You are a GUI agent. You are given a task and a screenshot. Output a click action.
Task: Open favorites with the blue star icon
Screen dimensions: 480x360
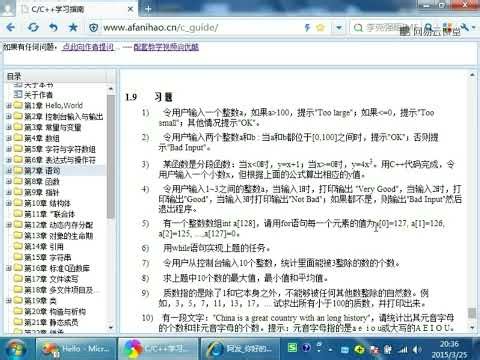[x=73, y=27]
